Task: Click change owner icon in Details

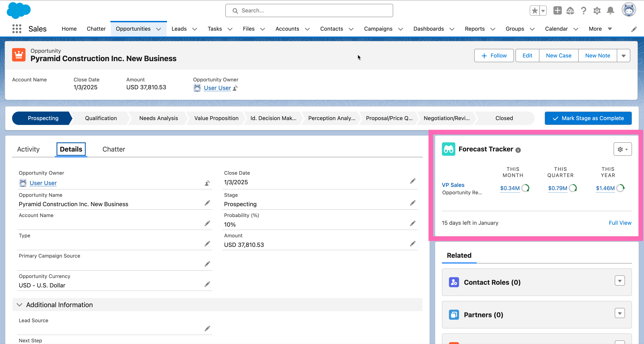Action: pos(207,183)
